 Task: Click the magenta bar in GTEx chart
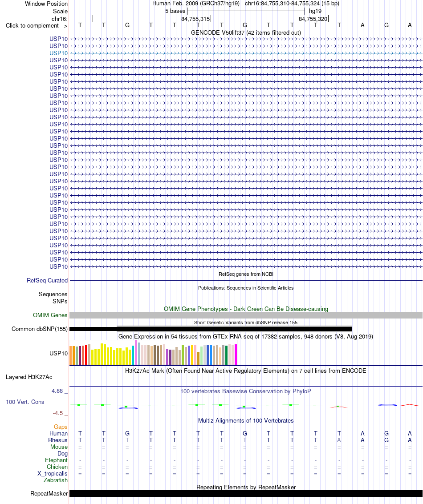coord(236,355)
